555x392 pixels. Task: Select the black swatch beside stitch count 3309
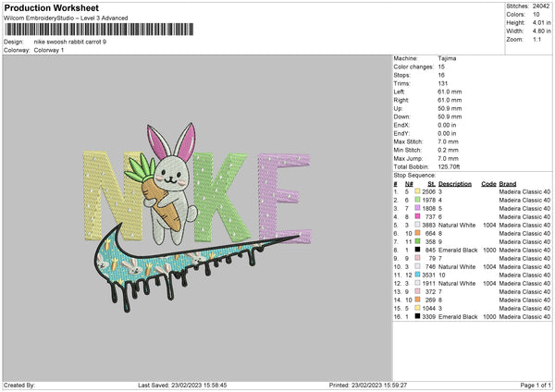pyautogui.click(x=417, y=316)
